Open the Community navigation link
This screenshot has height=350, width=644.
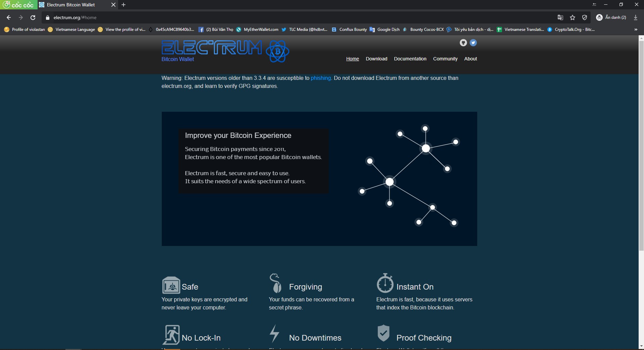tap(445, 59)
